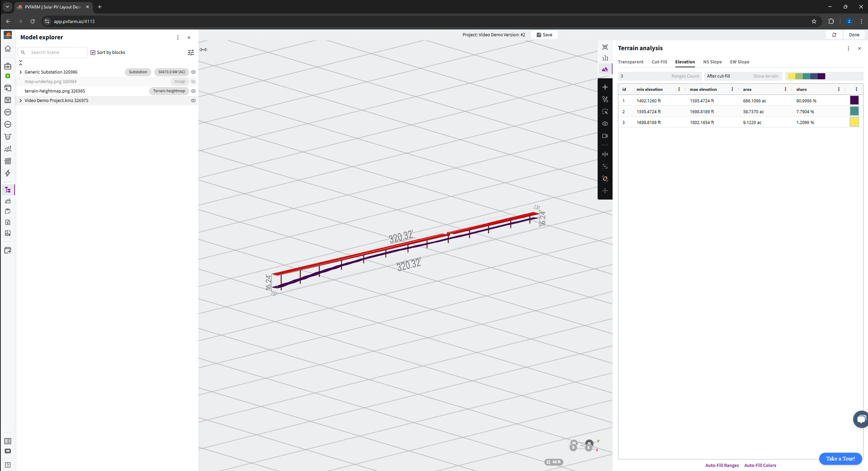This screenshot has width=868, height=471.
Task: Switch to the NS Slope tab
Action: (x=712, y=62)
